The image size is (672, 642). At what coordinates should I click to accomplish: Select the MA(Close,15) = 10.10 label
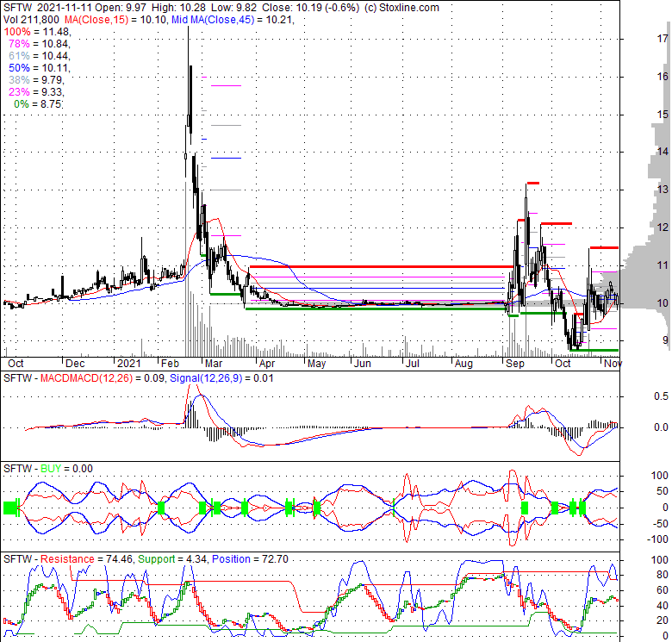pyautogui.click(x=115, y=20)
